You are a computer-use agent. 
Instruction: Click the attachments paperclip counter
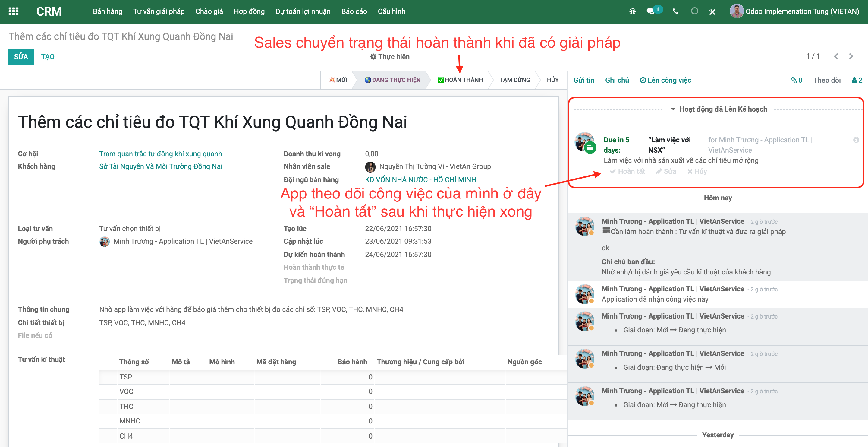(x=797, y=80)
